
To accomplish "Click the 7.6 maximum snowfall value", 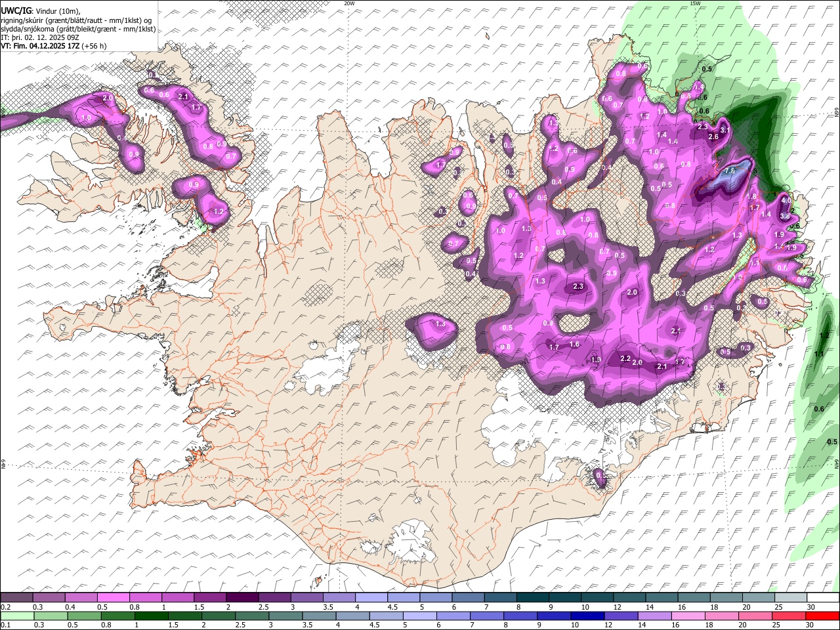I will [x=729, y=171].
